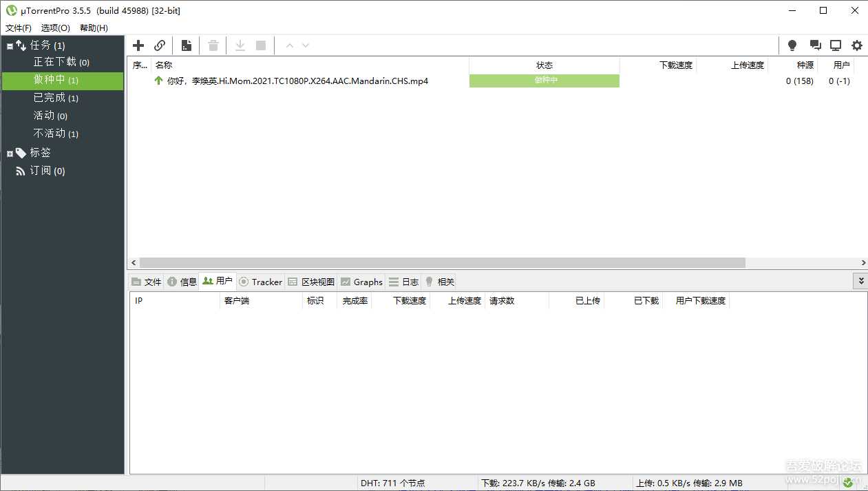868x491 pixels.
Task: Open the 文件 menu
Action: [19, 28]
